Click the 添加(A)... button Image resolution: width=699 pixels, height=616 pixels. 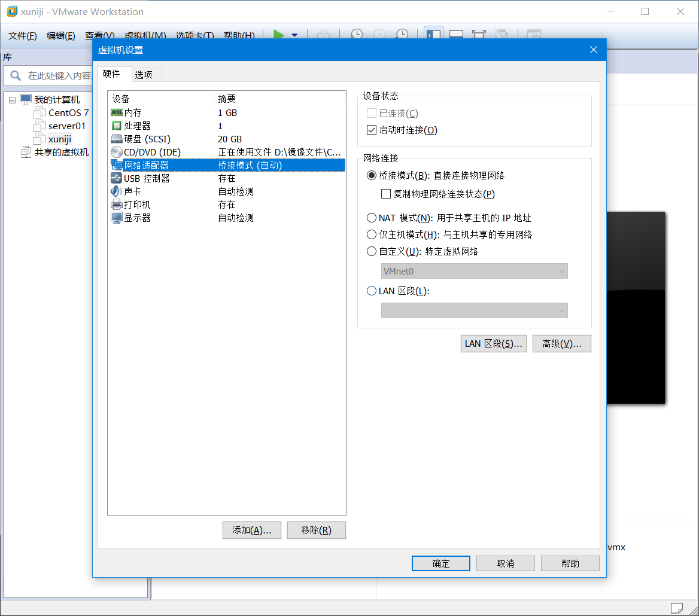click(x=252, y=530)
